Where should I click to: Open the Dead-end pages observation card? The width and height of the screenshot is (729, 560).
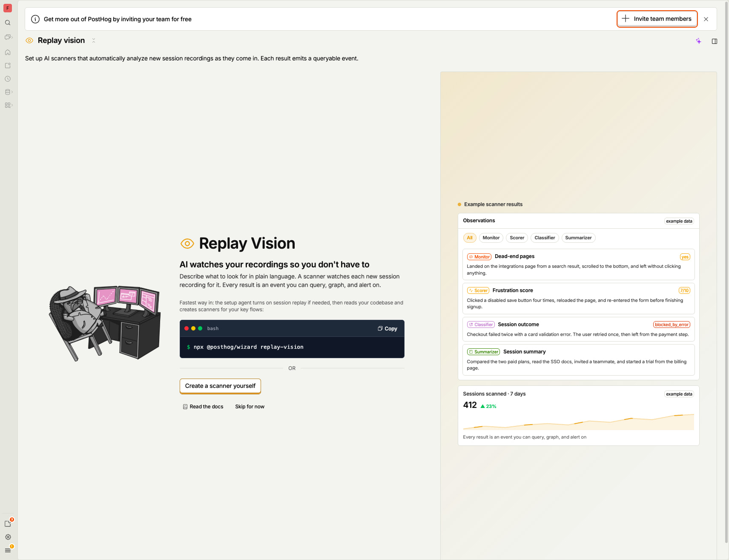pyautogui.click(x=578, y=264)
